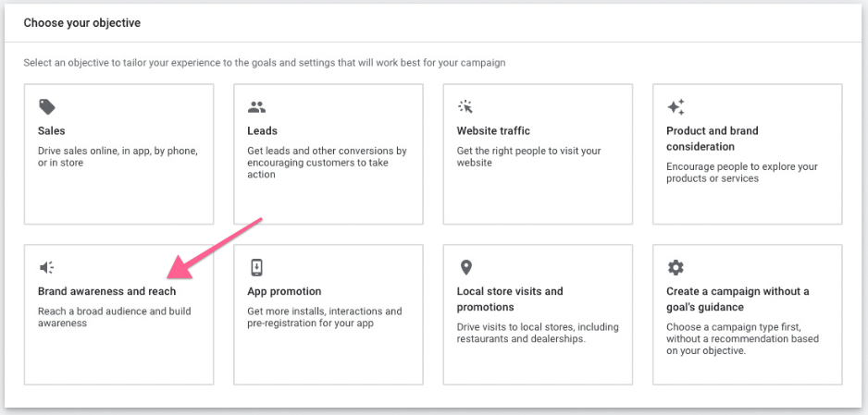Click "Drive sales online, in app" description text
The height and width of the screenshot is (415, 868).
118,157
